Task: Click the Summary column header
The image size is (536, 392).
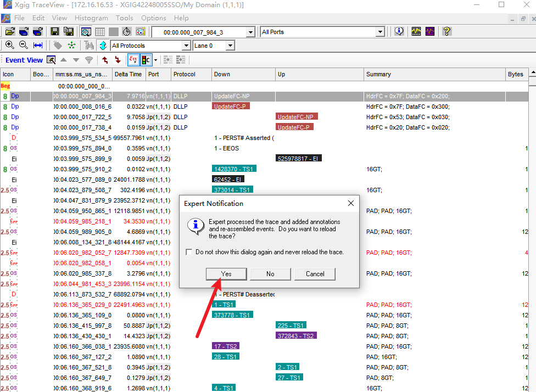Action: click(434, 74)
